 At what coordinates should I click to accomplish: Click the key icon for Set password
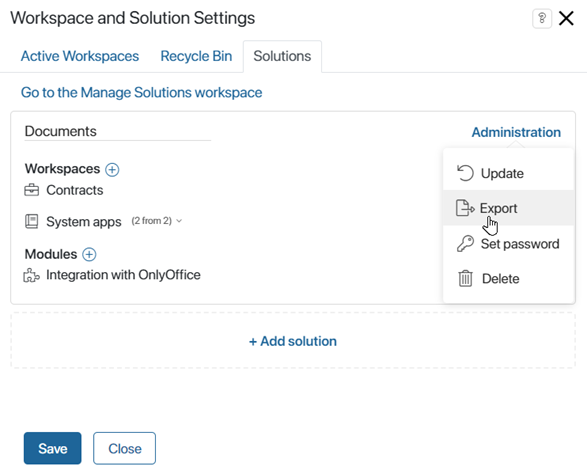tap(465, 244)
